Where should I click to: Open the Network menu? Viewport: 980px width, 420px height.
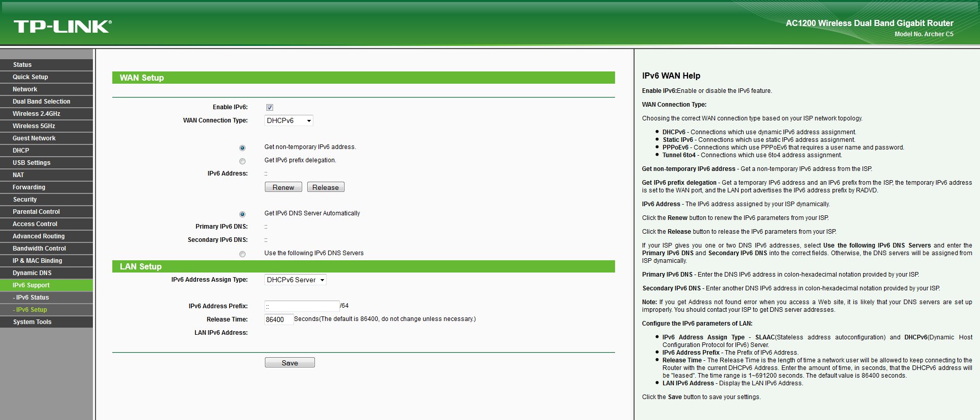(46, 89)
